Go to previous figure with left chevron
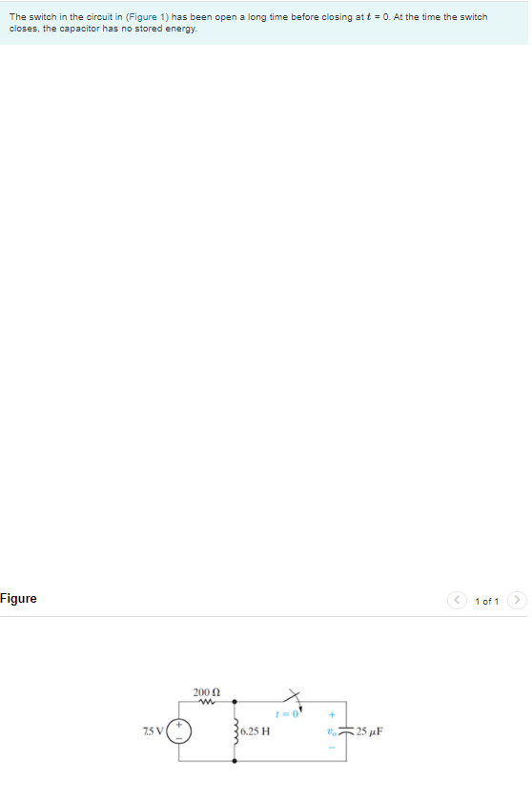 (x=457, y=600)
